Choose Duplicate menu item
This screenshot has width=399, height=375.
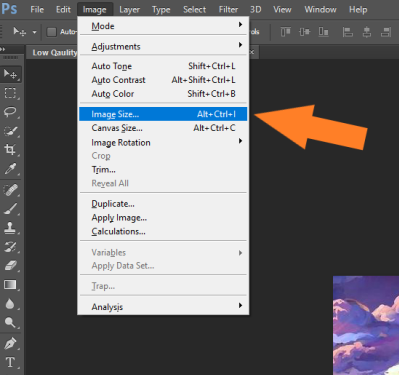163,204
